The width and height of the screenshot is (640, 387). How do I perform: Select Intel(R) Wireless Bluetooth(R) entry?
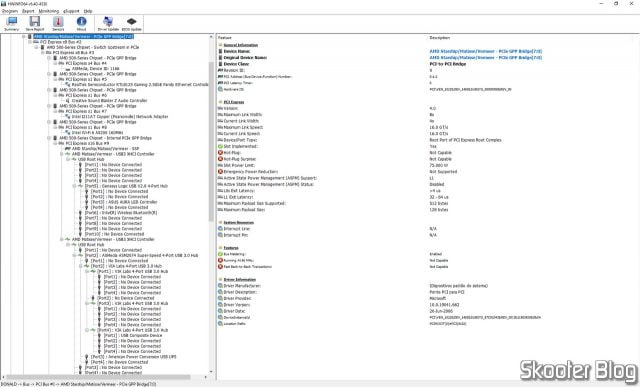pyautogui.click(x=120, y=213)
